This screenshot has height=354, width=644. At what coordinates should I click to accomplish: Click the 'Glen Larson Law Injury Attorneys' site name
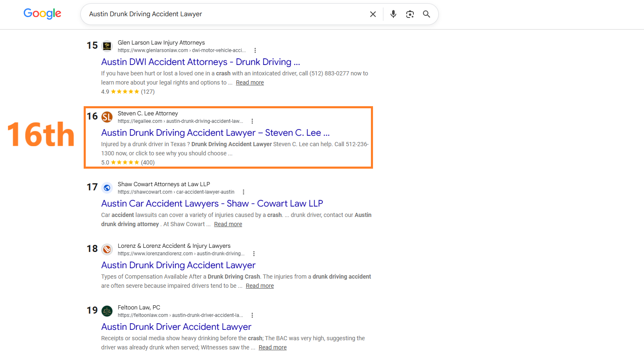161,42
